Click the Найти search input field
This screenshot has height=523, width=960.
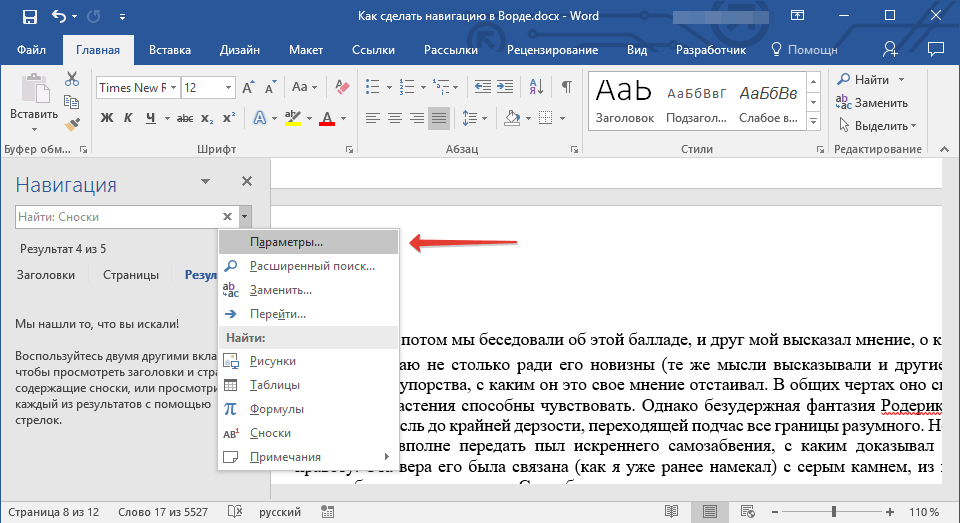(118, 217)
